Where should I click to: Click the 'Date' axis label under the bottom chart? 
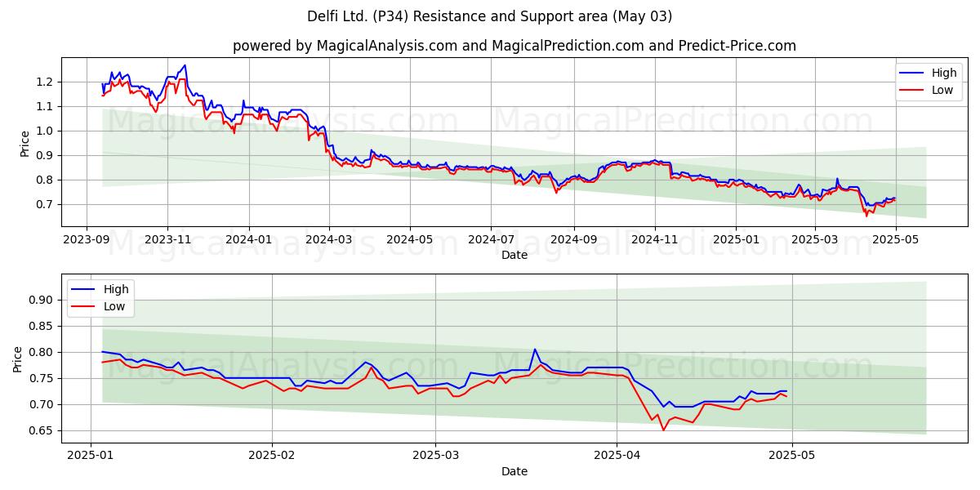(x=514, y=471)
